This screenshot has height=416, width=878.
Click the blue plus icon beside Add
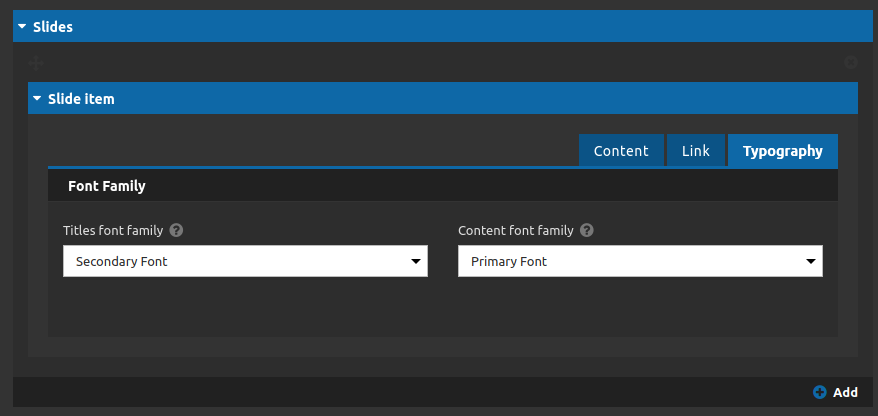(820, 392)
